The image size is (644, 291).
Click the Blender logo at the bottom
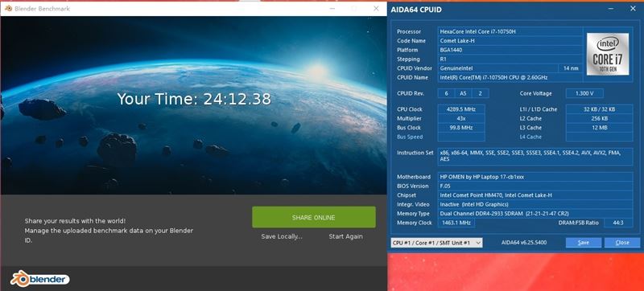click(x=39, y=279)
